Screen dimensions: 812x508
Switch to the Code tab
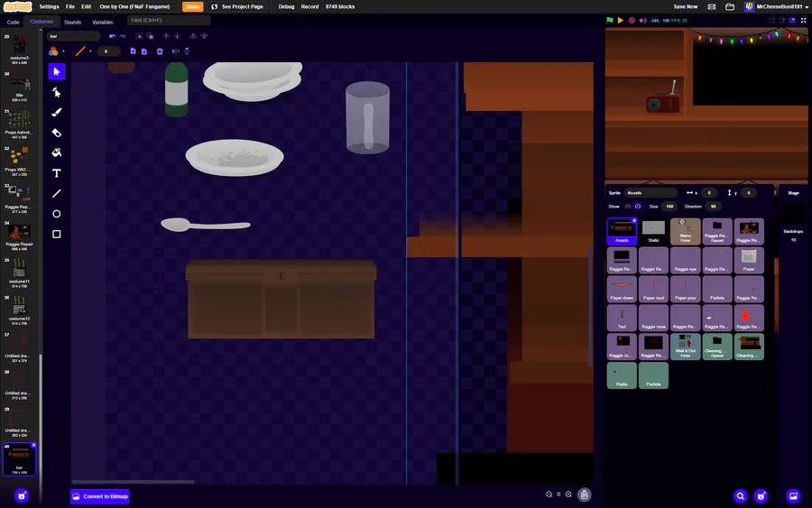point(13,23)
